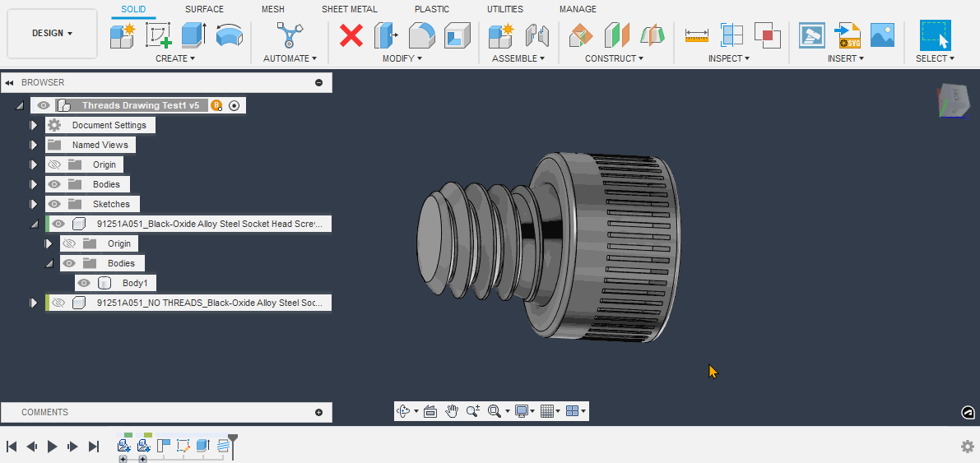Choose the Offset Plane tool
Viewport: 980px width, 463px height.
click(x=581, y=35)
